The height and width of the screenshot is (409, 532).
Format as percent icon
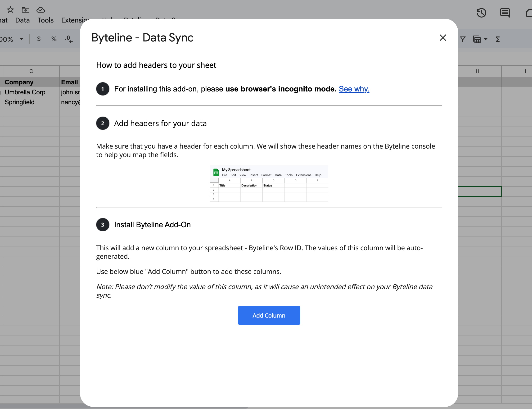click(54, 39)
